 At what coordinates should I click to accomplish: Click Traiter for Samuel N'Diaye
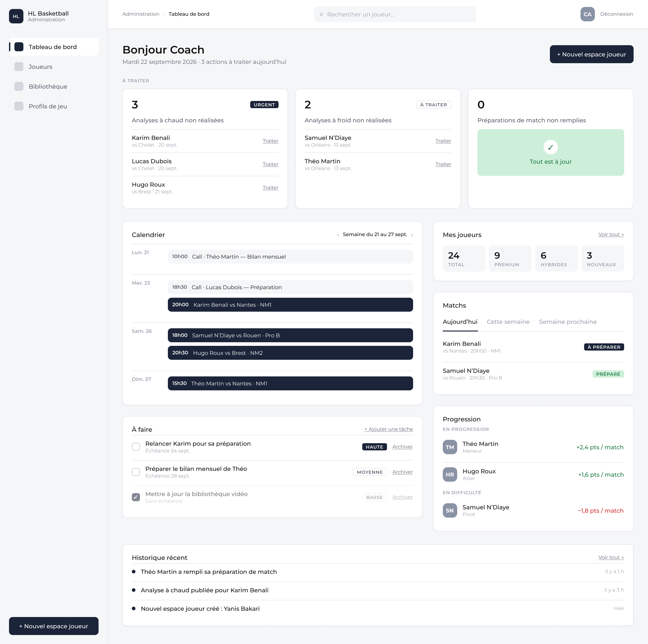(x=443, y=141)
